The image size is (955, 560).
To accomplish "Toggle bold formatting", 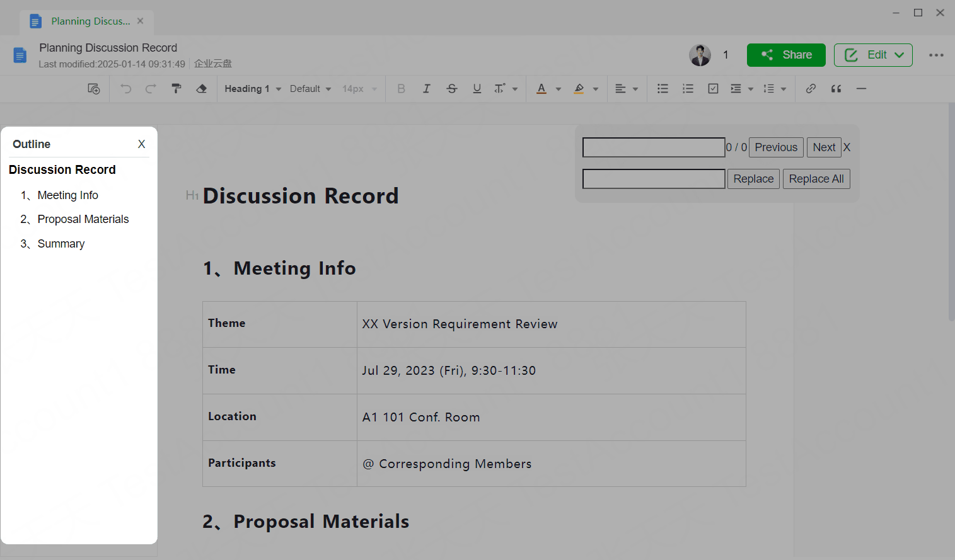I will 402,89.
